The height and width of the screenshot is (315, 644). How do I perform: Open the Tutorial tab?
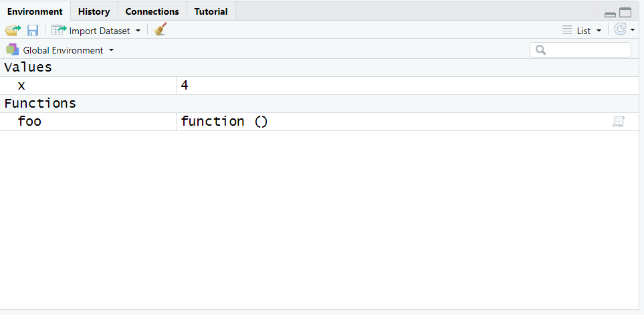[211, 11]
